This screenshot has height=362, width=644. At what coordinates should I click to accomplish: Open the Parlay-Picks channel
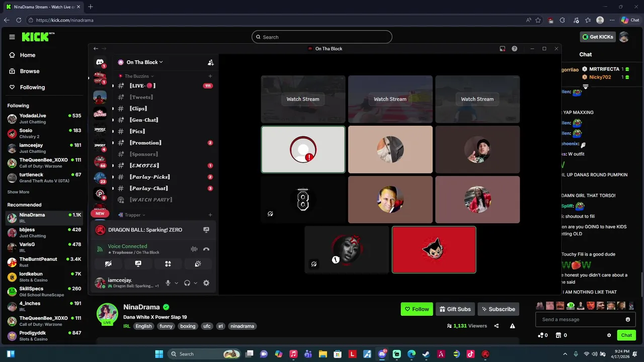(x=165, y=177)
